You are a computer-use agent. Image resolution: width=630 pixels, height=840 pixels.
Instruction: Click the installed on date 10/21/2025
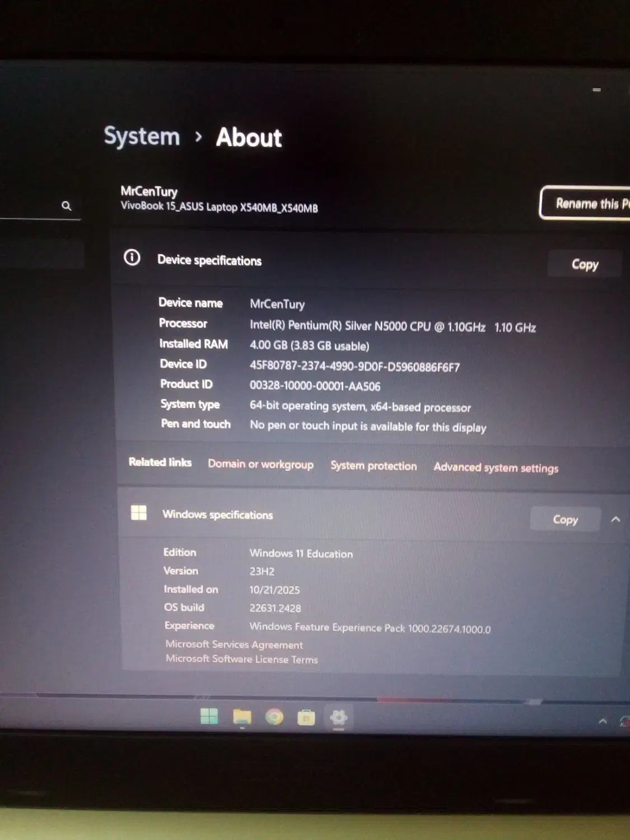(274, 590)
